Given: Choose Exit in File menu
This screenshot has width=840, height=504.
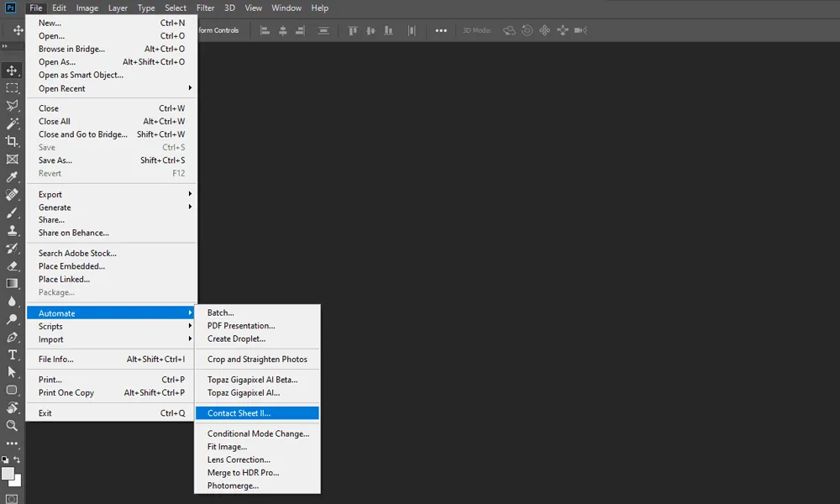Looking at the screenshot, I should click(112, 413).
